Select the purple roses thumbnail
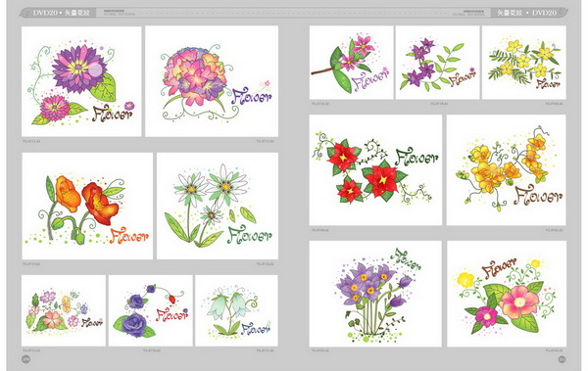This screenshot has height=371, width=588. click(150, 310)
